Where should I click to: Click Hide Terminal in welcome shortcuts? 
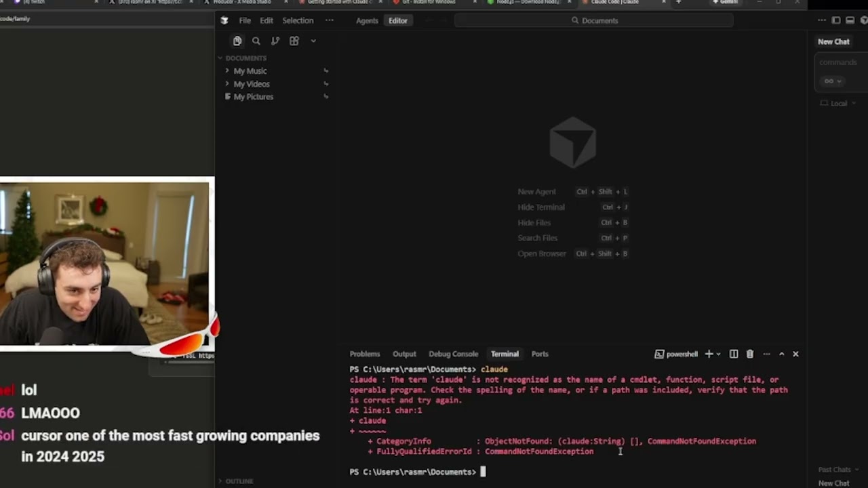pyautogui.click(x=540, y=207)
